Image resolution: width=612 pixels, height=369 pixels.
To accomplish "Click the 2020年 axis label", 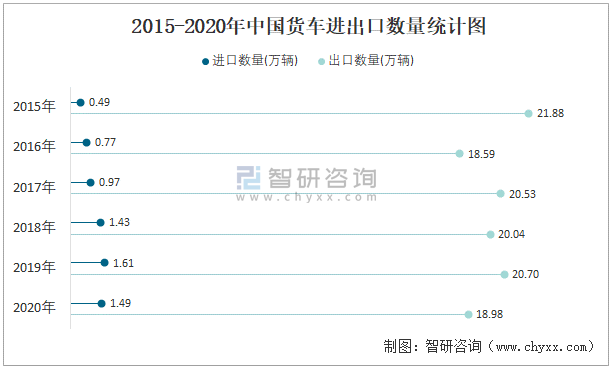I will [34, 308].
